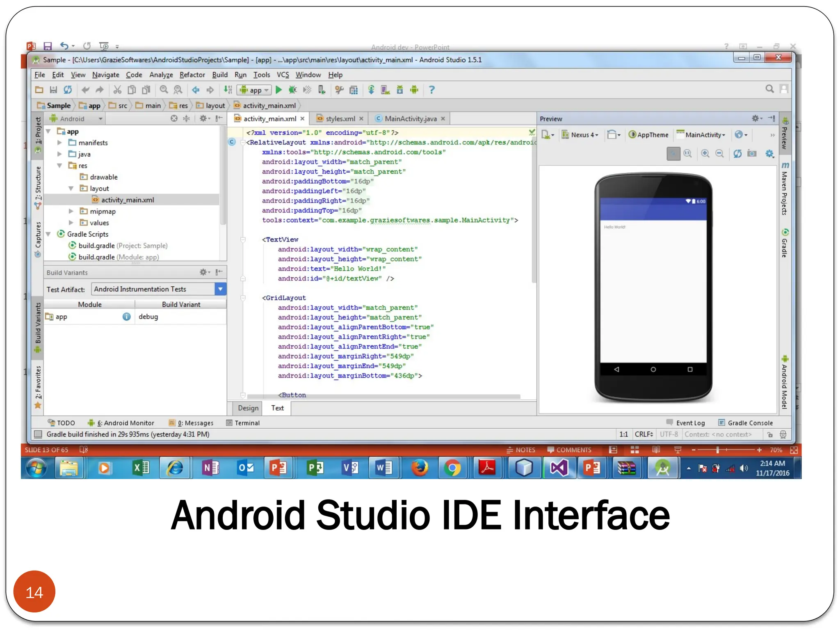
Task: Switch to the MainActivity.java tab
Action: [410, 119]
